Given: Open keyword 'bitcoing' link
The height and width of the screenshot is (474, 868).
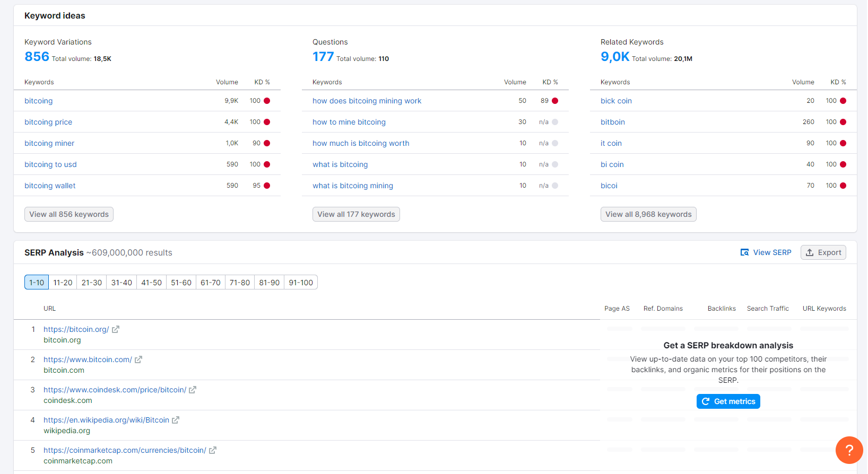Looking at the screenshot, I should pos(39,101).
